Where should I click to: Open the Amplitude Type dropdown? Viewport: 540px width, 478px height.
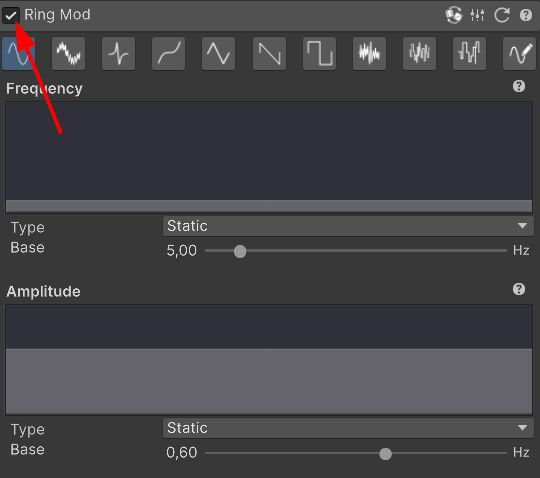[348, 428]
